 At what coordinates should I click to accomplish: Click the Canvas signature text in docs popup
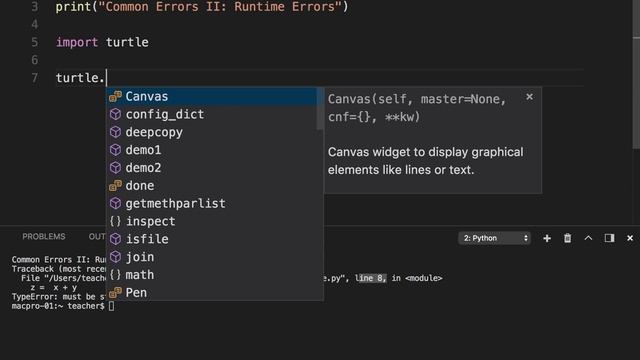click(417, 108)
